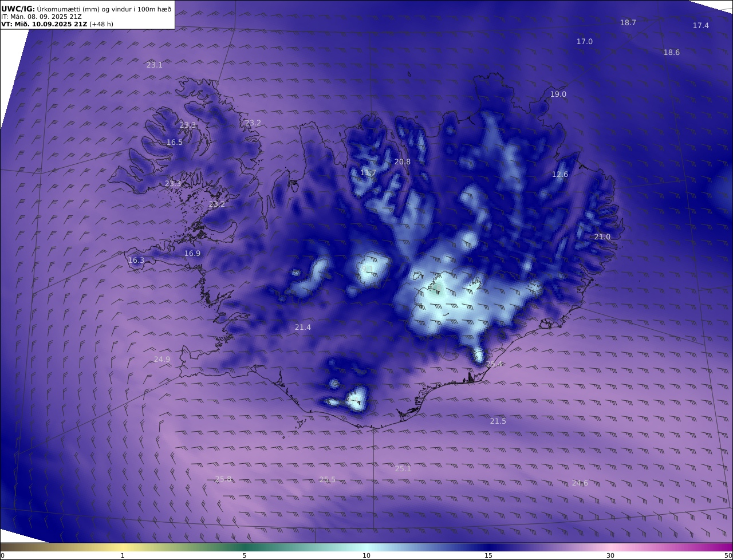Click the 24.6 value label

tap(580, 483)
